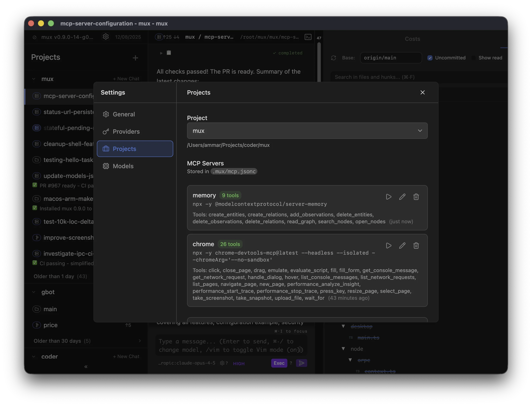The width and height of the screenshot is (532, 406).
Task: Select model claude-opus-4-5 label
Action: tap(187, 363)
